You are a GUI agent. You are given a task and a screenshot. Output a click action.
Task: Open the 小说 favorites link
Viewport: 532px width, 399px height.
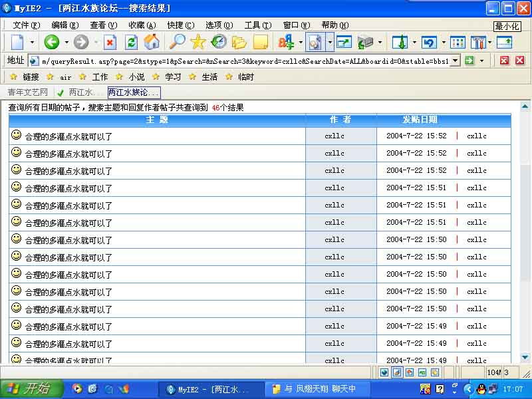coord(136,77)
